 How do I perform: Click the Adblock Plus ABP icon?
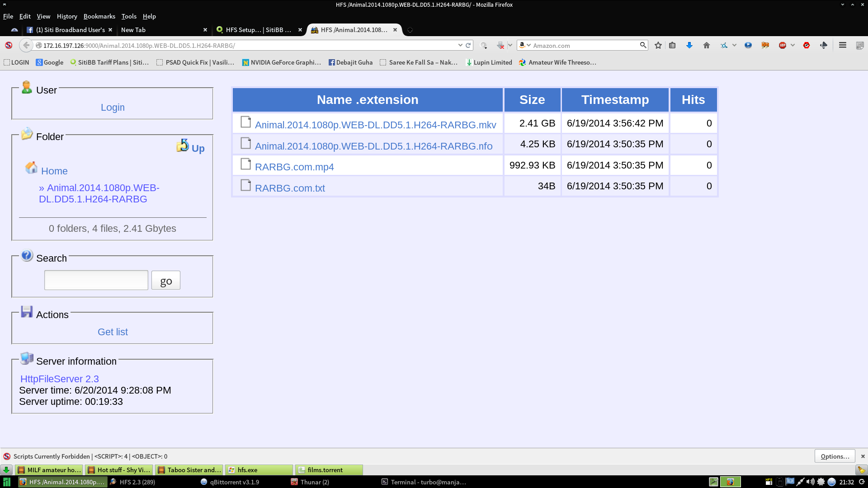[x=783, y=45]
